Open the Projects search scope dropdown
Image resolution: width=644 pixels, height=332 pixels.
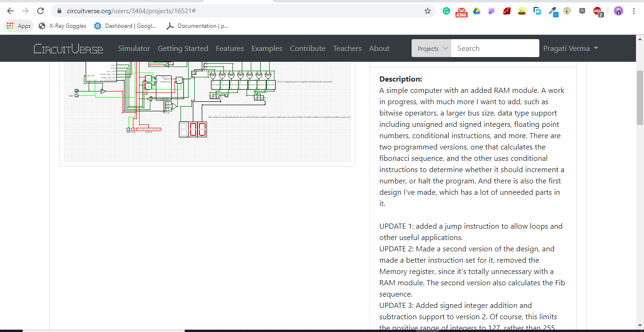(x=431, y=48)
